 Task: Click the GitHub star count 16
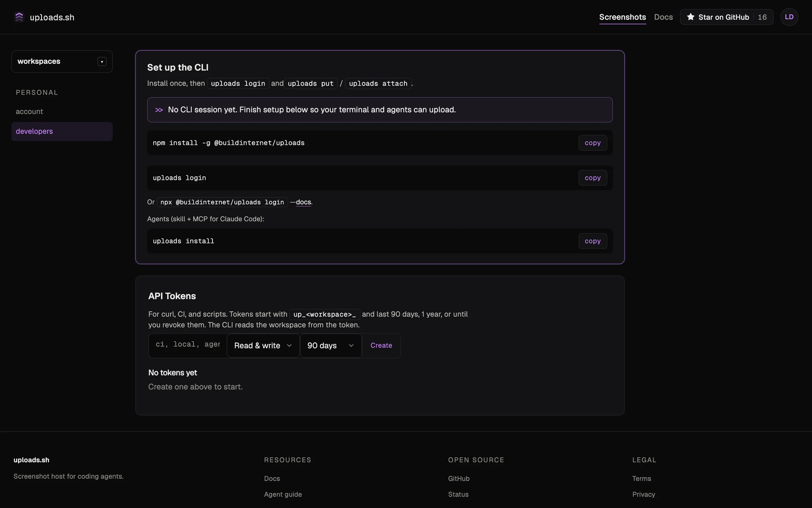pos(762,17)
